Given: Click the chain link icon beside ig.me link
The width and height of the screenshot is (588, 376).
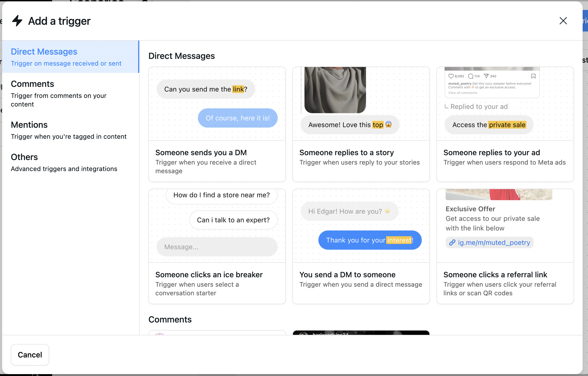Looking at the screenshot, I should 451,242.
